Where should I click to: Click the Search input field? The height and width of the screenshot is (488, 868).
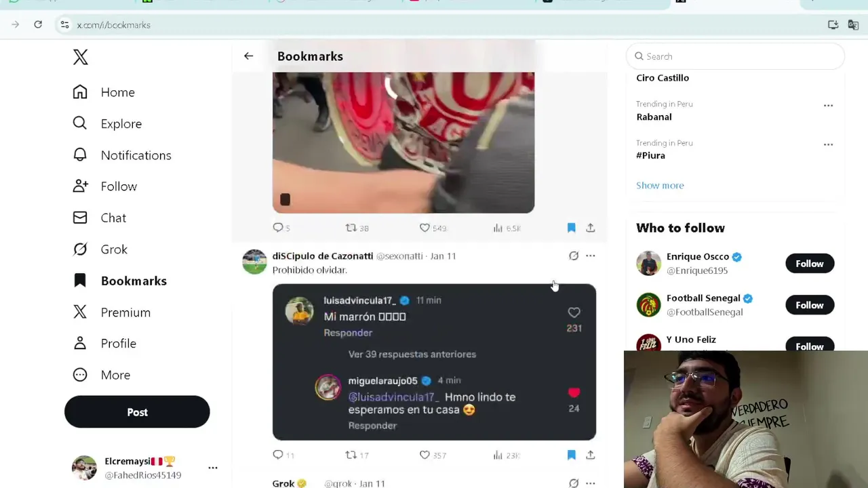(x=735, y=56)
